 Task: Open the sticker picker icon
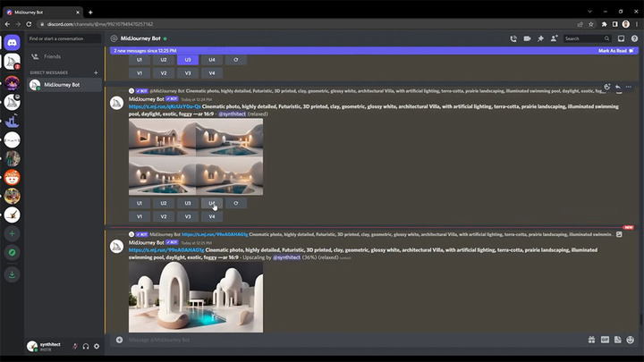click(618, 340)
